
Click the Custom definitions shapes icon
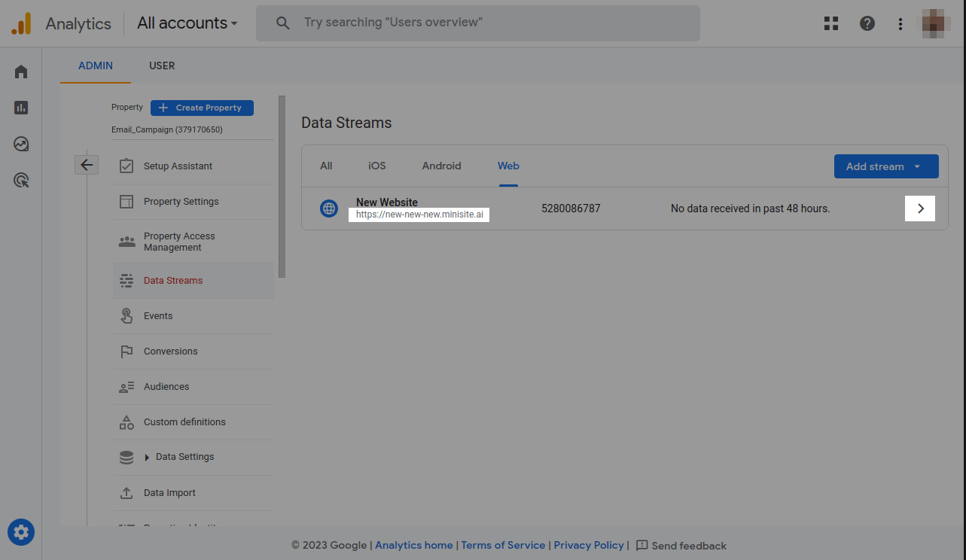[x=126, y=422]
